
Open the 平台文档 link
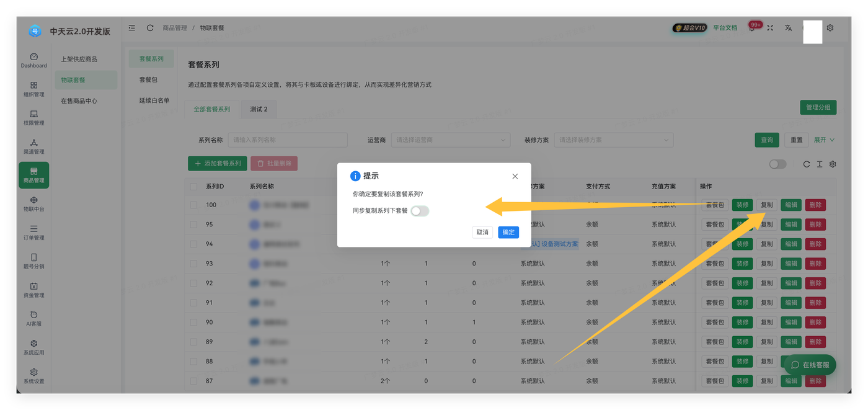tap(725, 28)
